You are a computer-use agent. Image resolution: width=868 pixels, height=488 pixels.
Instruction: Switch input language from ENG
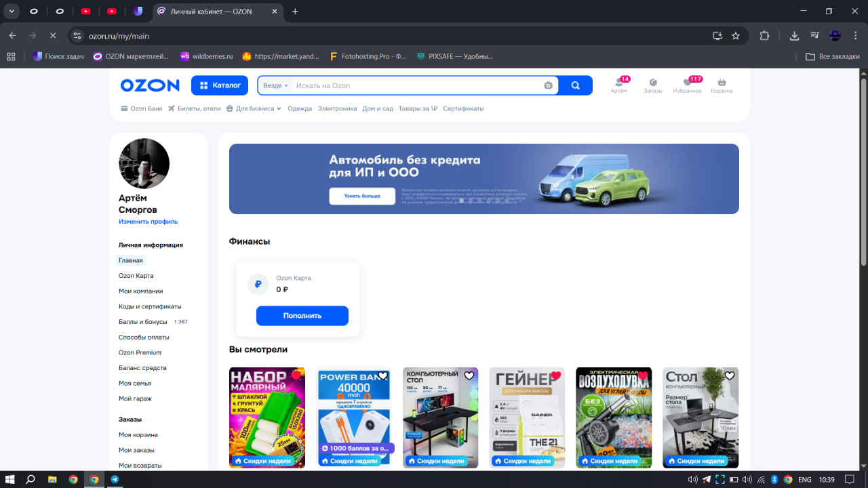tap(804, 479)
